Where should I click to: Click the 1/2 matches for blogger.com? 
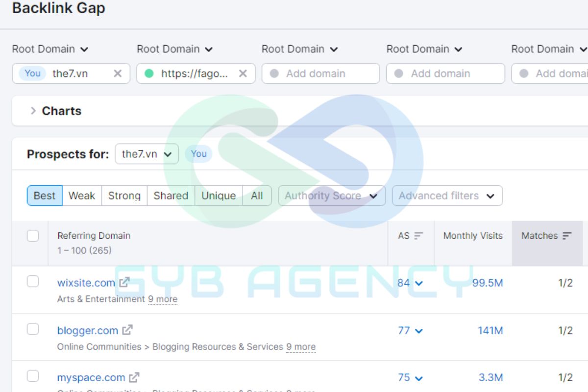[x=565, y=330]
